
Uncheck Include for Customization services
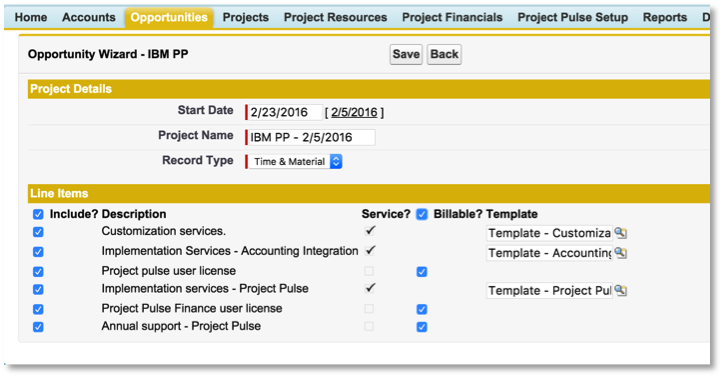tap(38, 232)
